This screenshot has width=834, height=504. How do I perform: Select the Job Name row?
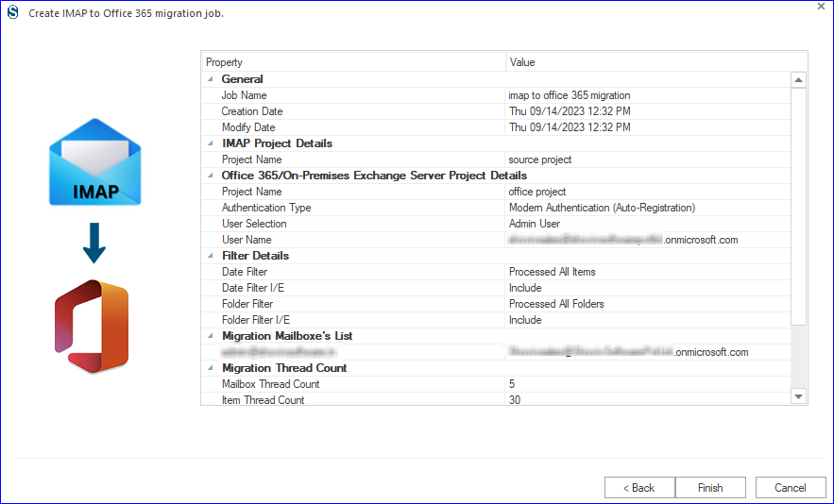pos(497,95)
